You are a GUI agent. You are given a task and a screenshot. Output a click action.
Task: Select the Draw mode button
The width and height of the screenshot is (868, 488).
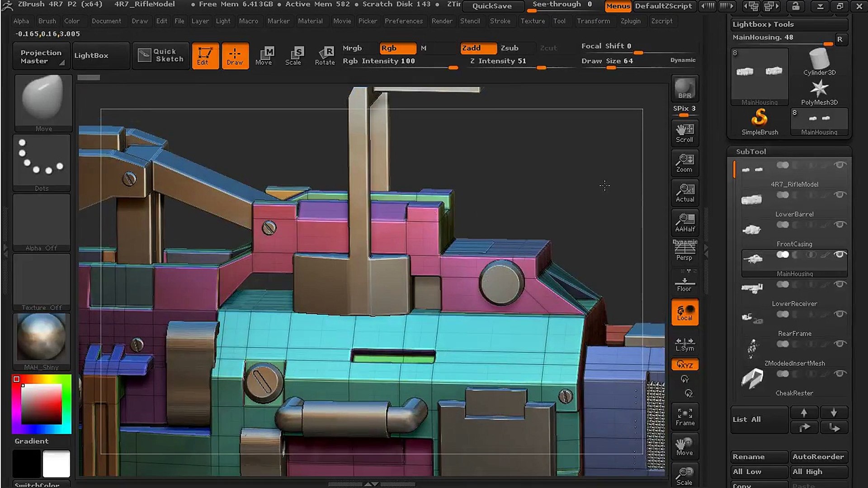[235, 56]
